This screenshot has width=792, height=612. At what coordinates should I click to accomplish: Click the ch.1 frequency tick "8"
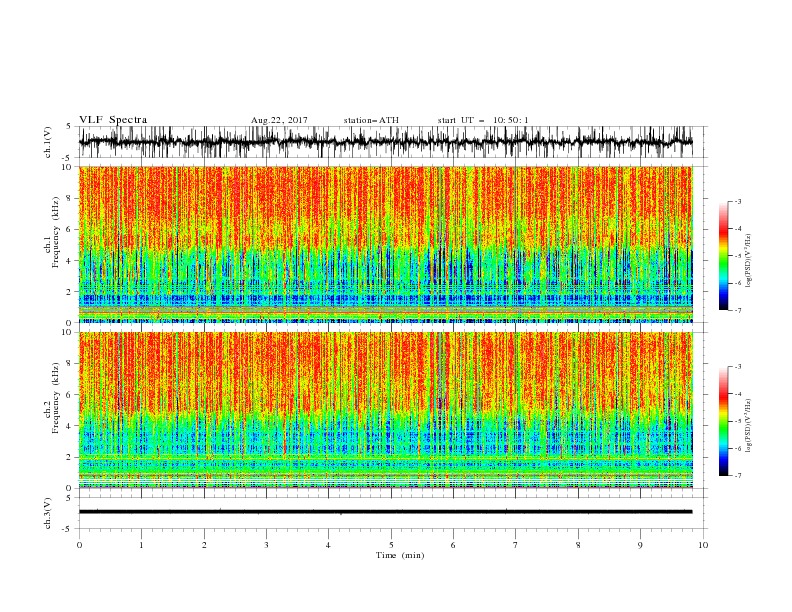[71, 198]
